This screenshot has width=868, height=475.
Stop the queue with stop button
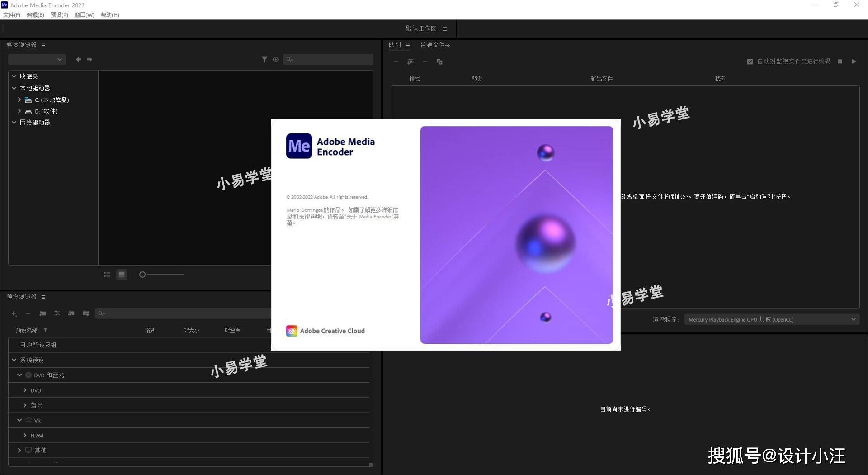(840, 62)
